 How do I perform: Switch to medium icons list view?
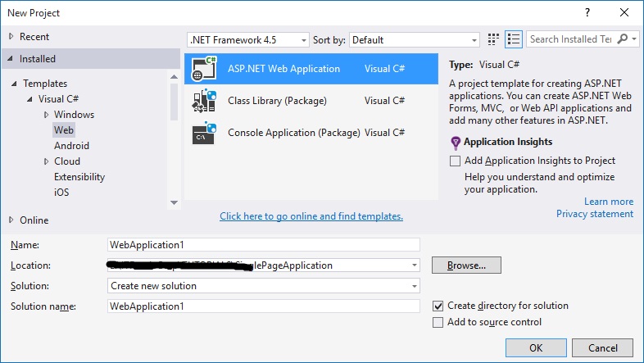point(514,39)
